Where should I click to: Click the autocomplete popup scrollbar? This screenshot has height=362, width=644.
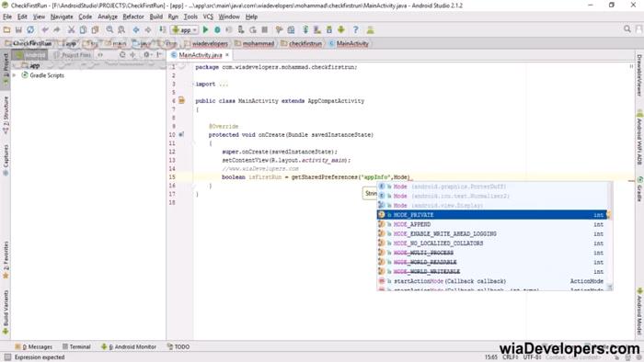(610, 236)
